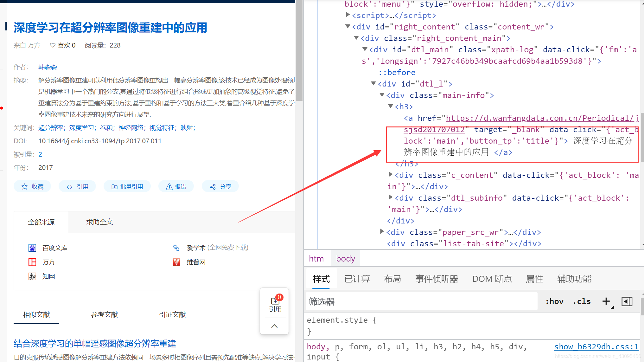Collapse the h3 element node
This screenshot has width=644, height=362.
pos(391,106)
